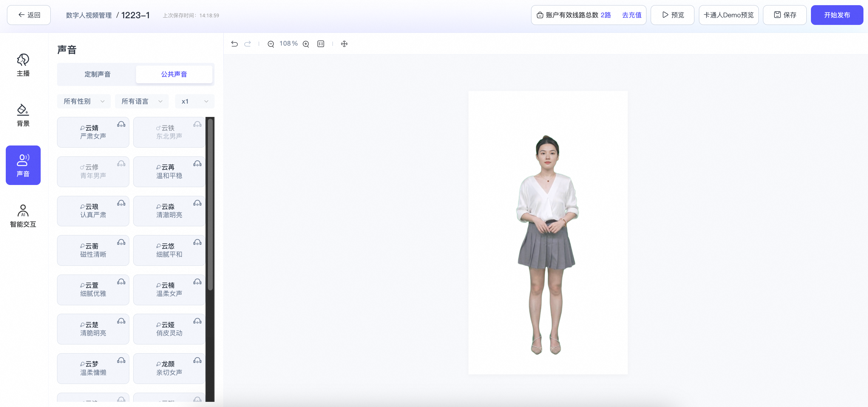
Task: Select the 云蘅 磁性清晰 voice card
Action: tap(93, 251)
